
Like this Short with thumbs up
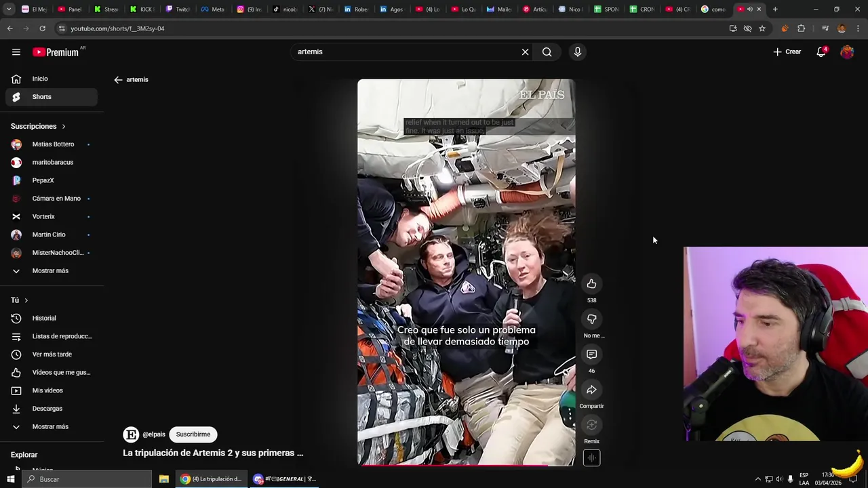point(591,283)
